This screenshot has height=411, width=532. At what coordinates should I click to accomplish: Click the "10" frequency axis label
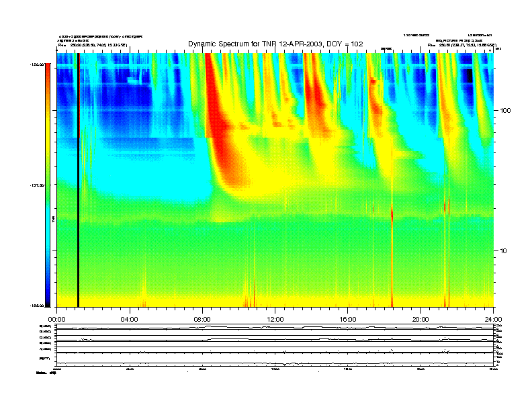pyautogui.click(x=504, y=251)
